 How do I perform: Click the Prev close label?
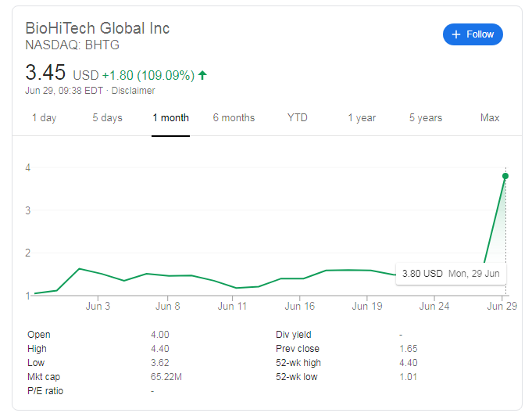(298, 349)
